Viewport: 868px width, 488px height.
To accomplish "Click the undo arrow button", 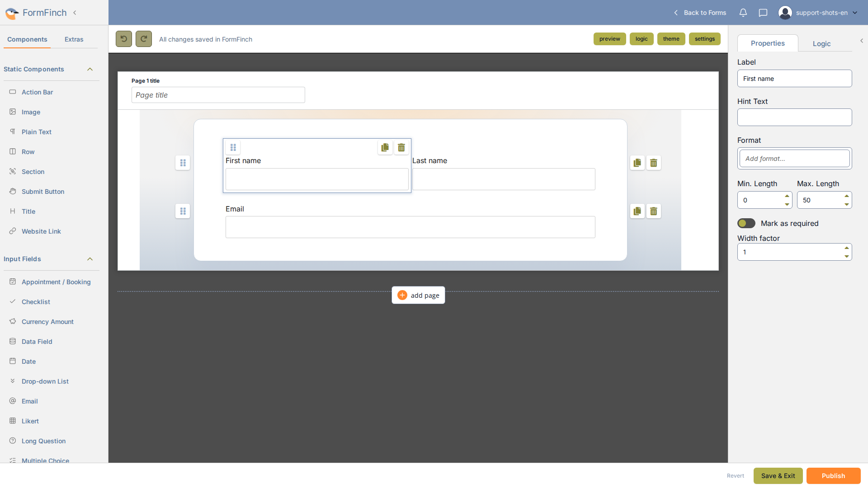I will coord(124,39).
